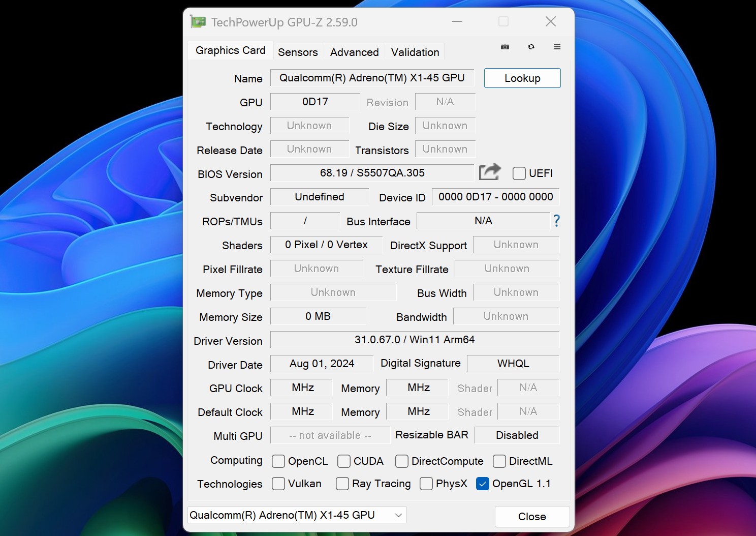The height and width of the screenshot is (536, 756).
Task: Take a screenshot with the camera icon
Action: tap(505, 47)
